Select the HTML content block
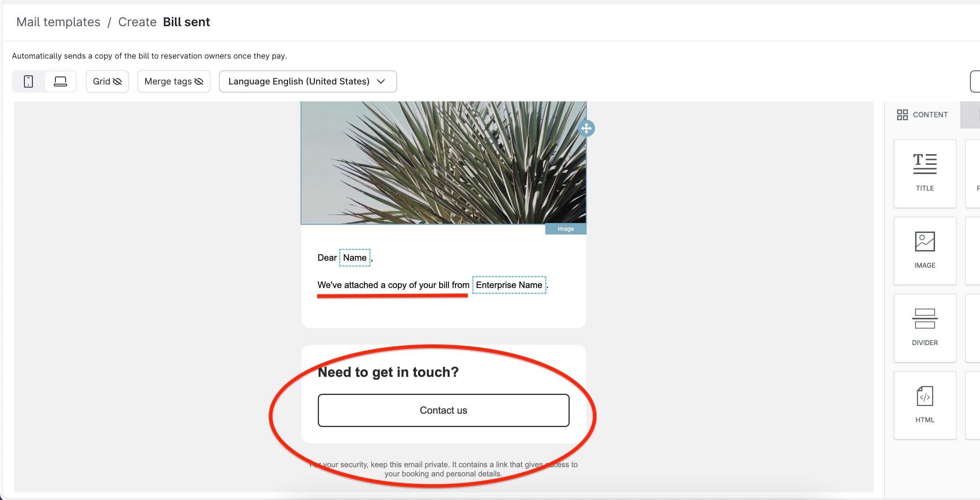This screenshot has width=980, height=500. coord(924,405)
